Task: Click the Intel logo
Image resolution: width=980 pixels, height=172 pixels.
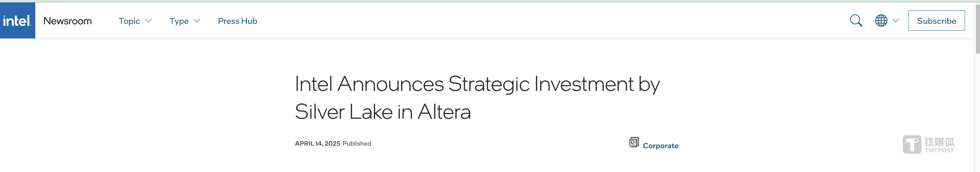Action: click(17, 20)
